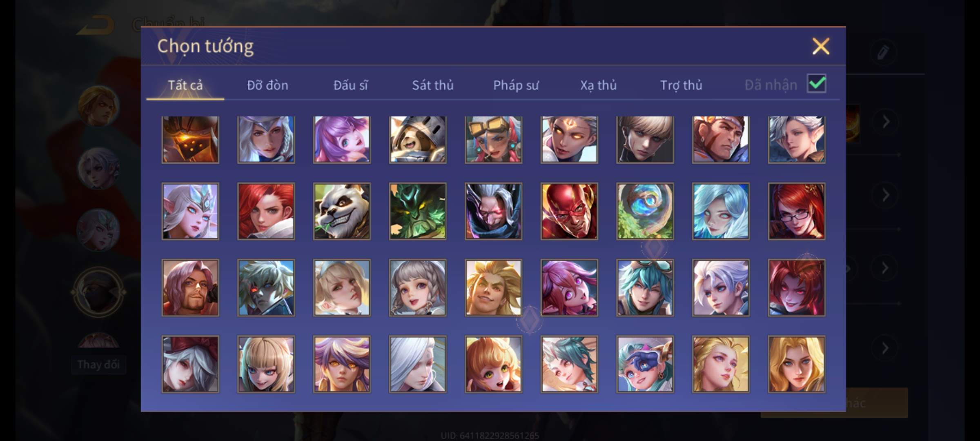The image size is (980, 441).
Task: Choose the teal-haired hero with goggles
Action: tap(645, 287)
